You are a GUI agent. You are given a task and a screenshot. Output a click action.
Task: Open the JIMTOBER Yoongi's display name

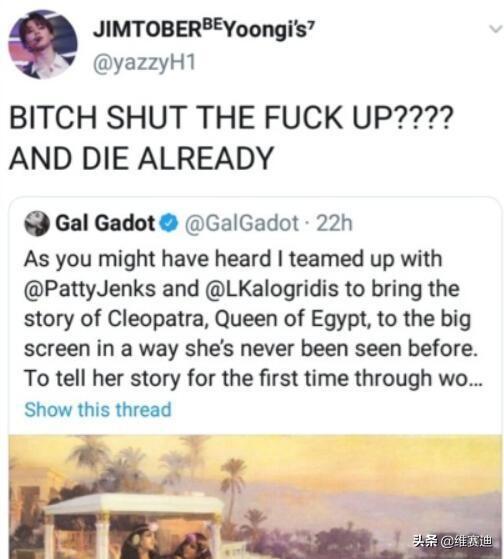(204, 29)
